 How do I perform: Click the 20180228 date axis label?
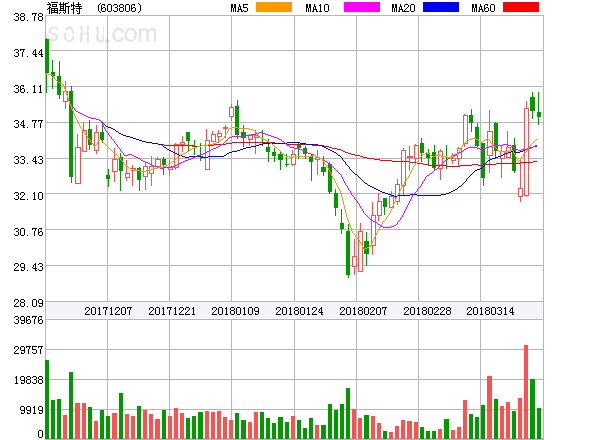pos(427,311)
